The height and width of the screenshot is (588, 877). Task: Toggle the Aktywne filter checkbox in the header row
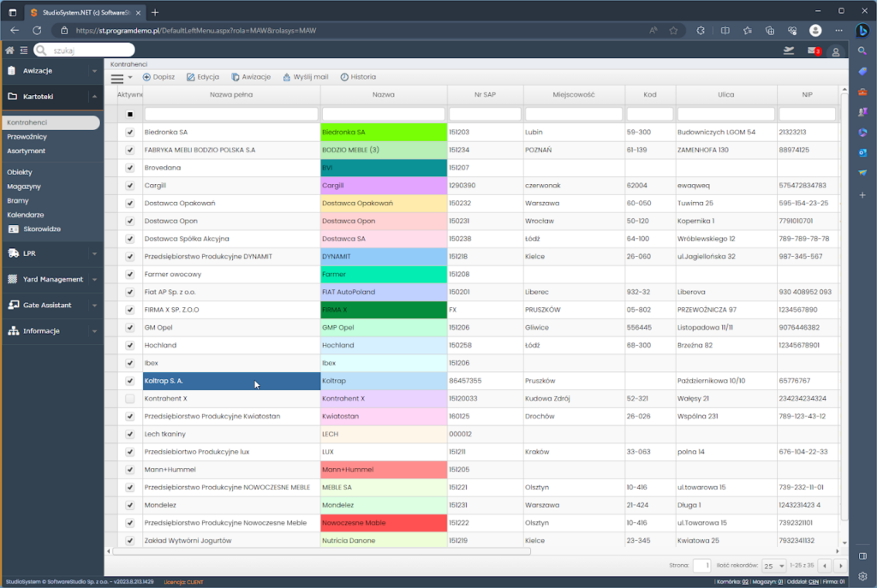point(130,114)
